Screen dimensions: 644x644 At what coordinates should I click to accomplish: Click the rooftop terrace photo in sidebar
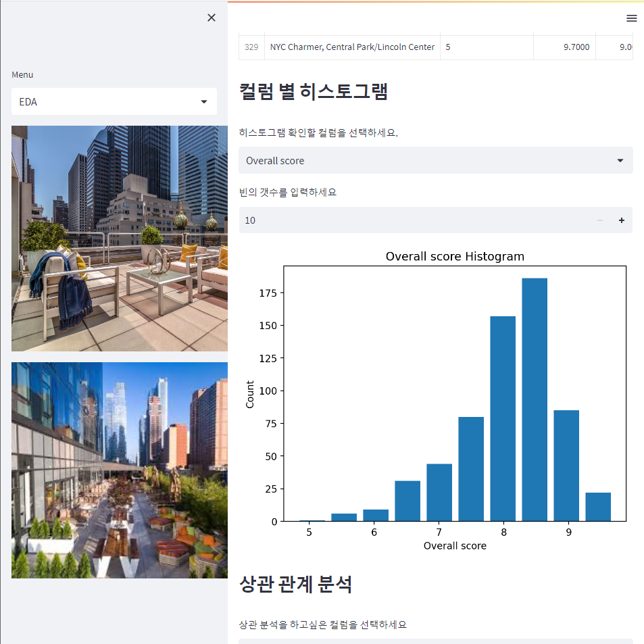tap(119, 237)
